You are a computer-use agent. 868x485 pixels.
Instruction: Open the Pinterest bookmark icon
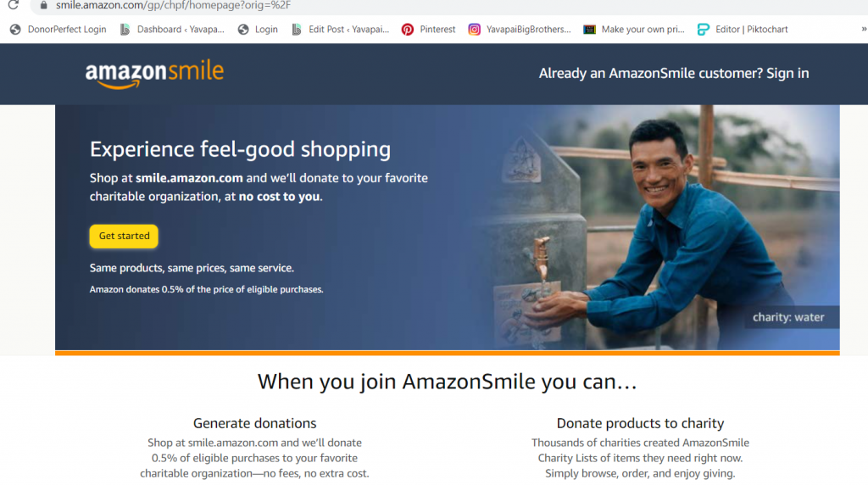pos(408,30)
